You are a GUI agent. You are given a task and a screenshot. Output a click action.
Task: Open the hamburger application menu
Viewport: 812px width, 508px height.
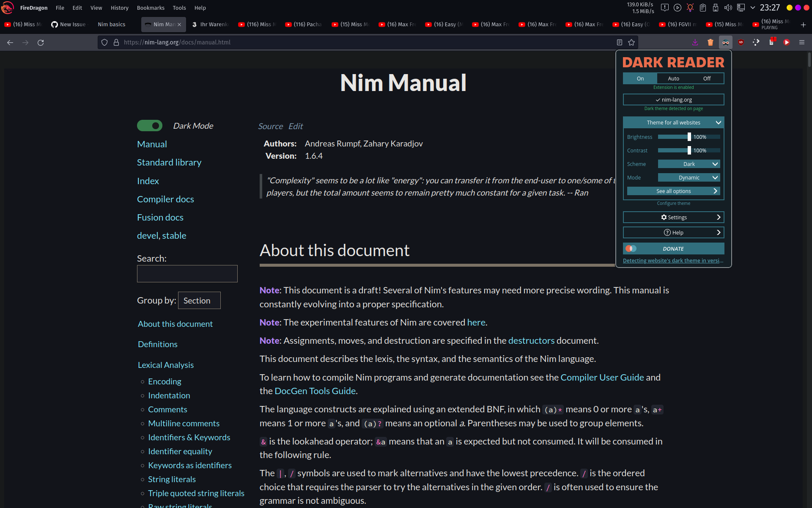801,42
